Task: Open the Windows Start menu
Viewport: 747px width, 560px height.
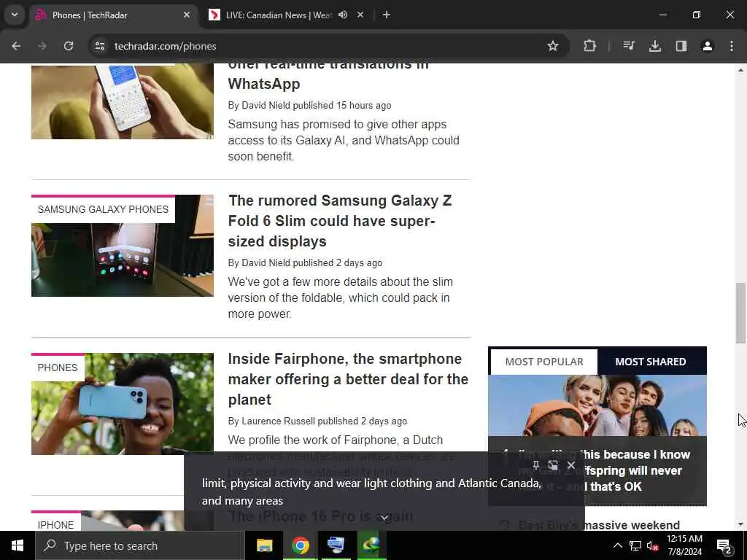Action: (x=18, y=545)
